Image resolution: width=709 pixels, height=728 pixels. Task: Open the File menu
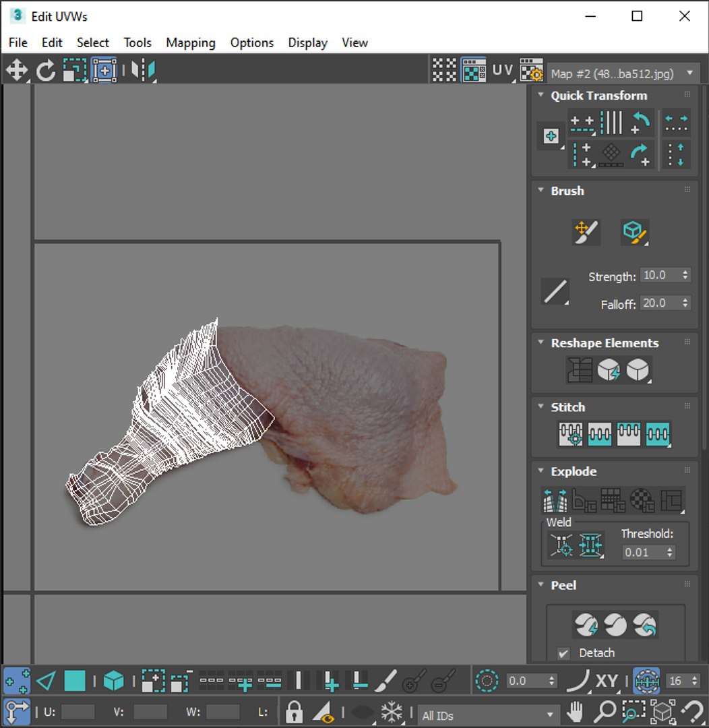[18, 42]
